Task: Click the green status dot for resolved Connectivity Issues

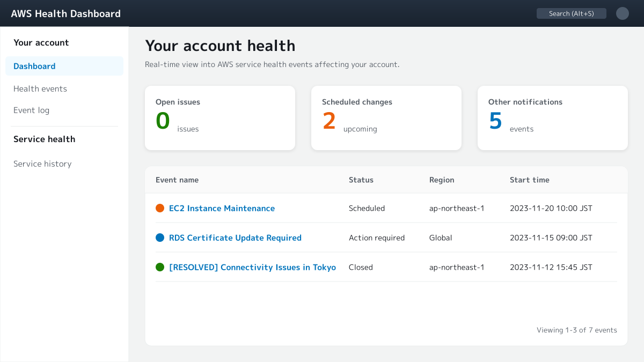Action: click(x=160, y=267)
